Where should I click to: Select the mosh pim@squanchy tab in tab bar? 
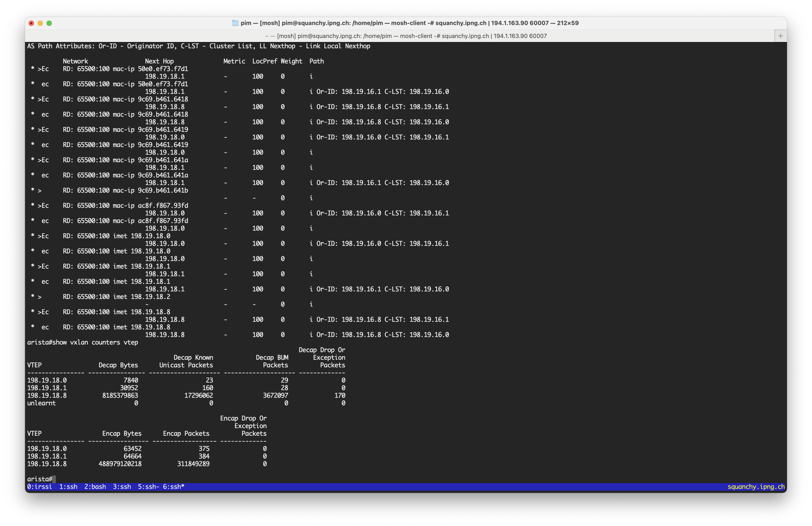[406, 36]
